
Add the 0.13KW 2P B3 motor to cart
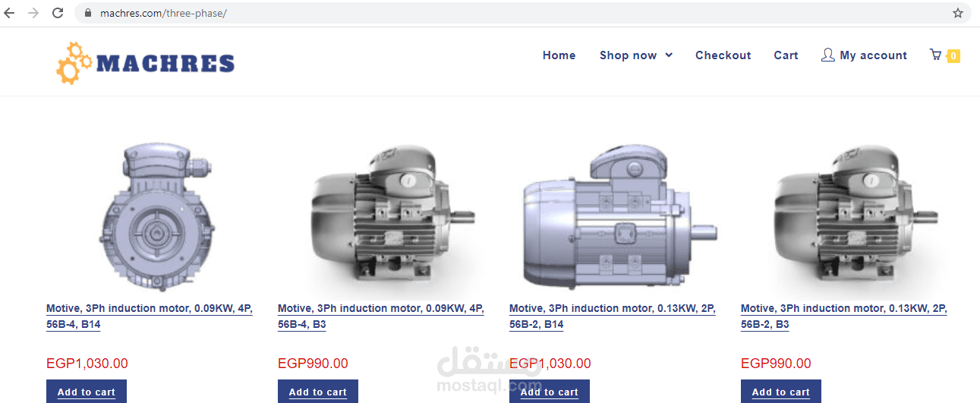pos(781,392)
